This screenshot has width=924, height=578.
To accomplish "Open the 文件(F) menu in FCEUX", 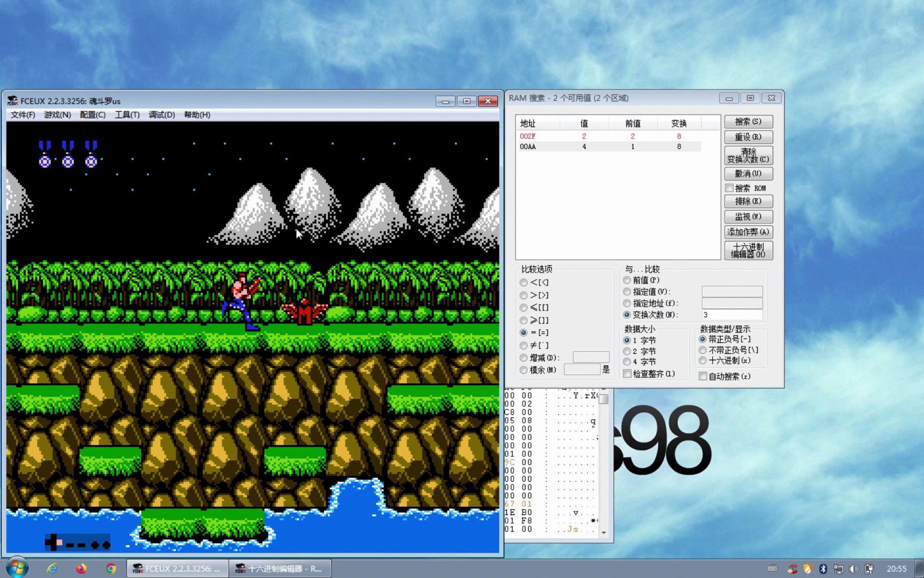I will (23, 115).
